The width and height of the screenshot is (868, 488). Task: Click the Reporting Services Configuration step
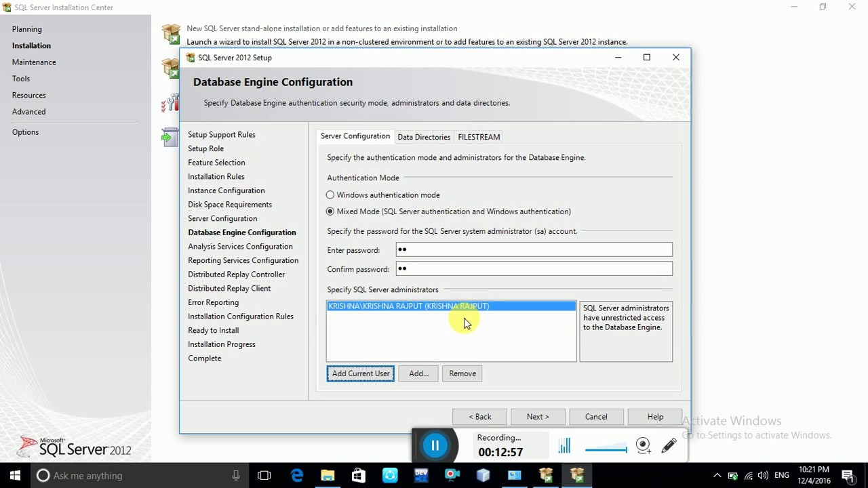tap(243, 260)
